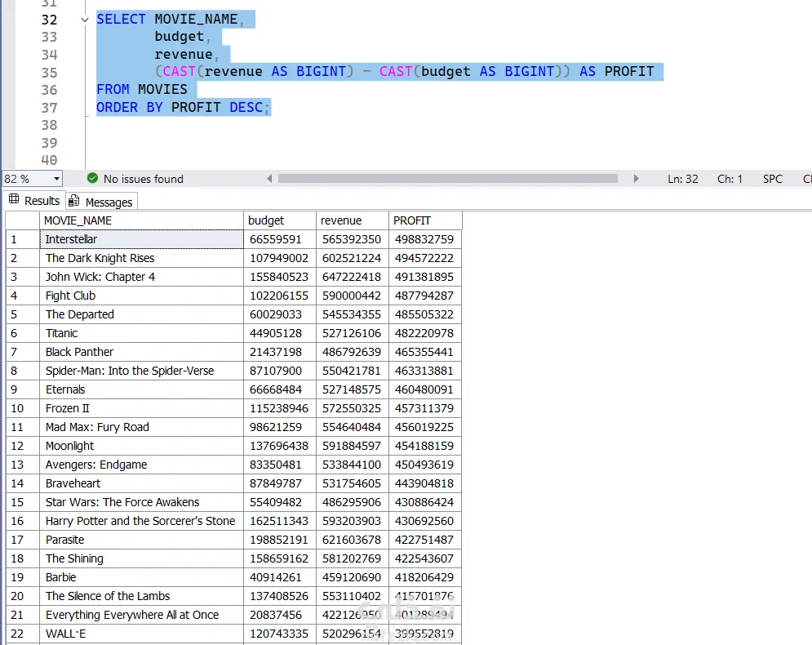Click the Ch: 1 status indicator
Screen dimensions: 812x645
pyautogui.click(x=730, y=179)
